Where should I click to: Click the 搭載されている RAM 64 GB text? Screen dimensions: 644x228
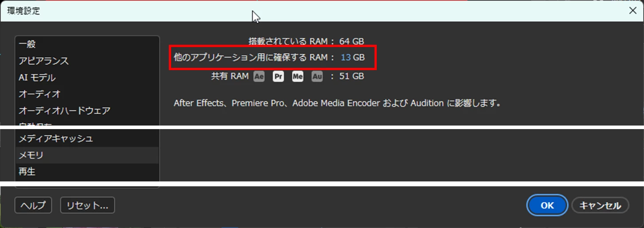[x=306, y=41]
